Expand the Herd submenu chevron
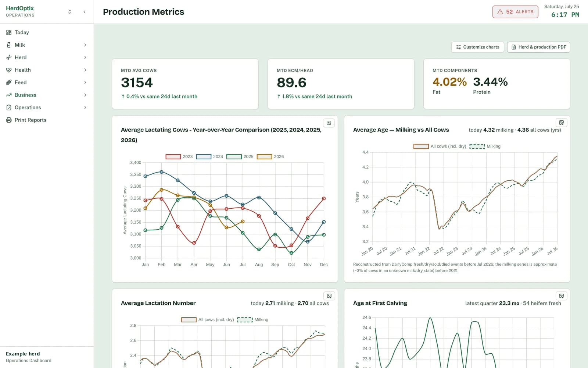Image resolution: width=588 pixels, height=368 pixels. click(85, 57)
